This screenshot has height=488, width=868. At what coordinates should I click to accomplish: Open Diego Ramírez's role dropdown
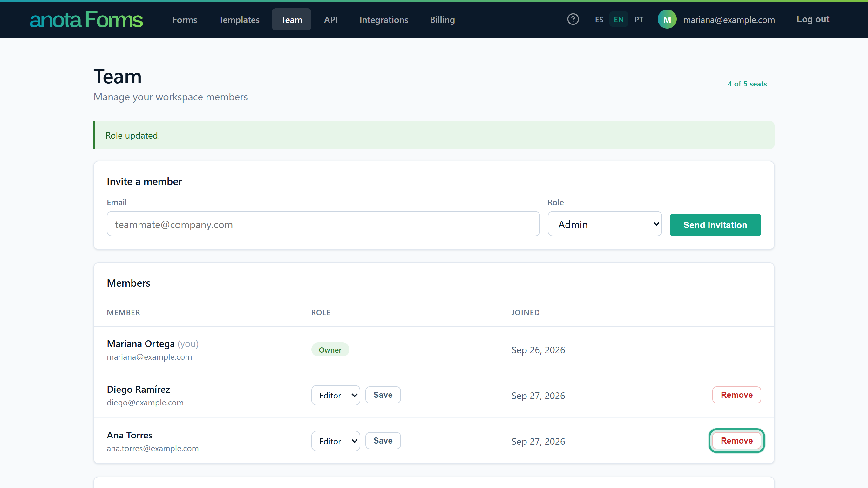(336, 395)
